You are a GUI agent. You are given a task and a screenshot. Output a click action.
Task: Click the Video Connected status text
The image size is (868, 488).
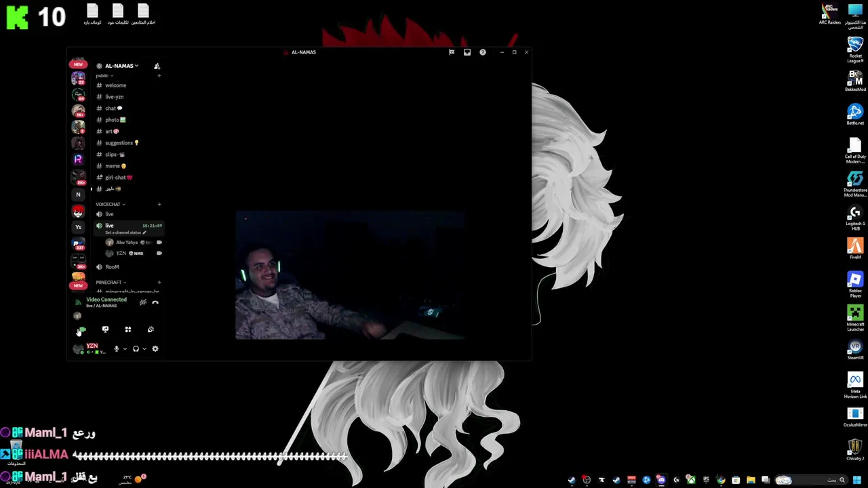coord(106,300)
